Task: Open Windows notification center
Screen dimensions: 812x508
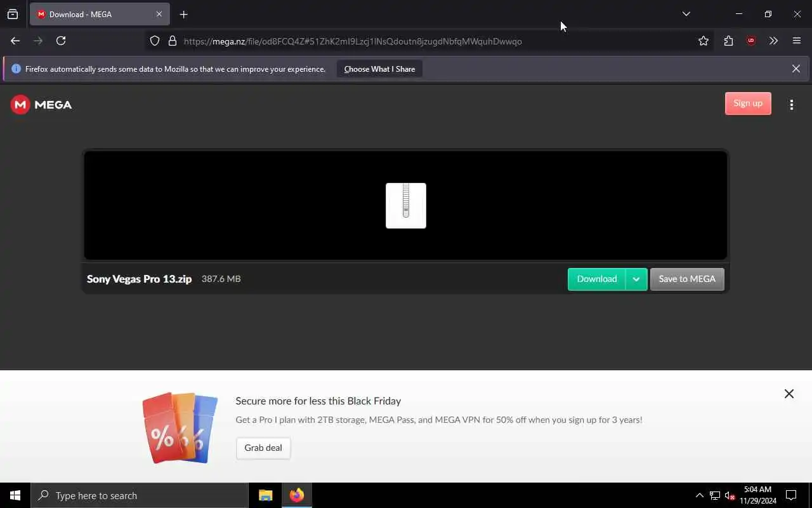Action: click(x=791, y=495)
